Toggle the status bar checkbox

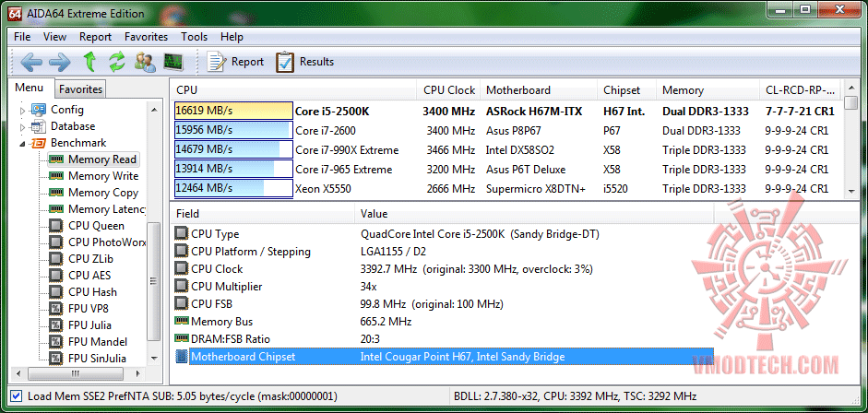(x=17, y=396)
